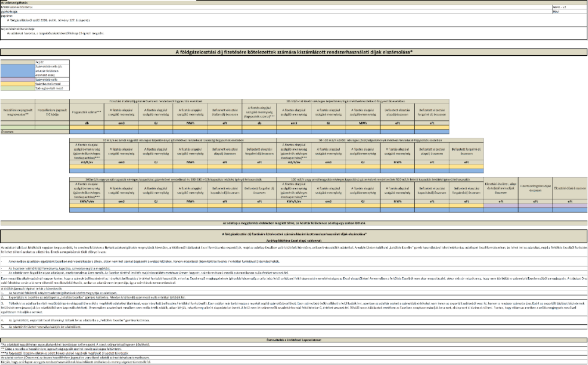Click the 'gyakorisága:' row label
This screenshot has height=365, width=588.
9,12
